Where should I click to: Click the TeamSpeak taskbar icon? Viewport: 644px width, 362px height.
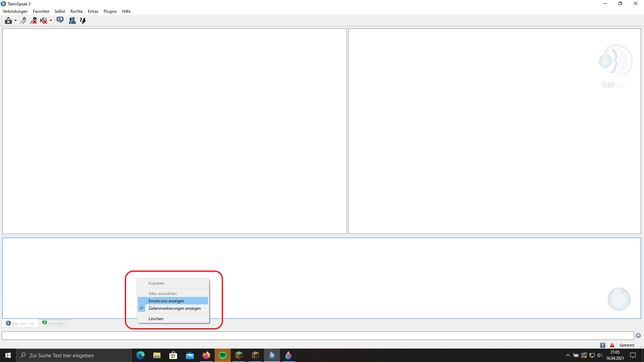click(272, 355)
